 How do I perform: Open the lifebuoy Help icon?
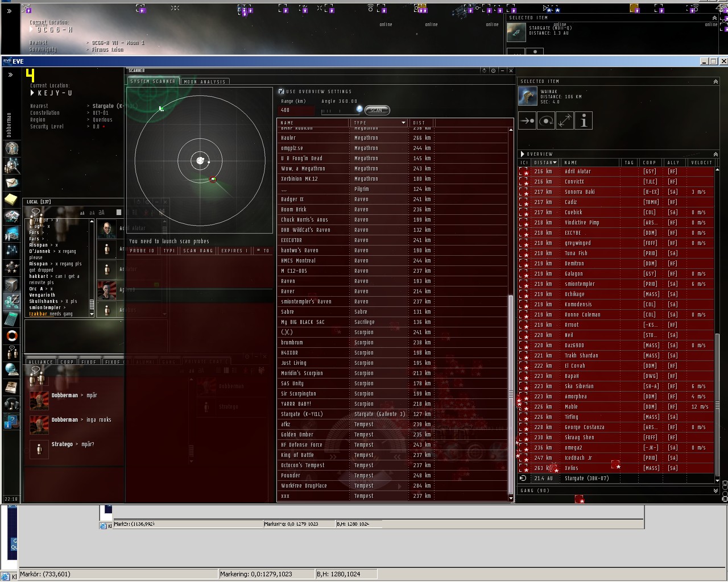coord(12,336)
